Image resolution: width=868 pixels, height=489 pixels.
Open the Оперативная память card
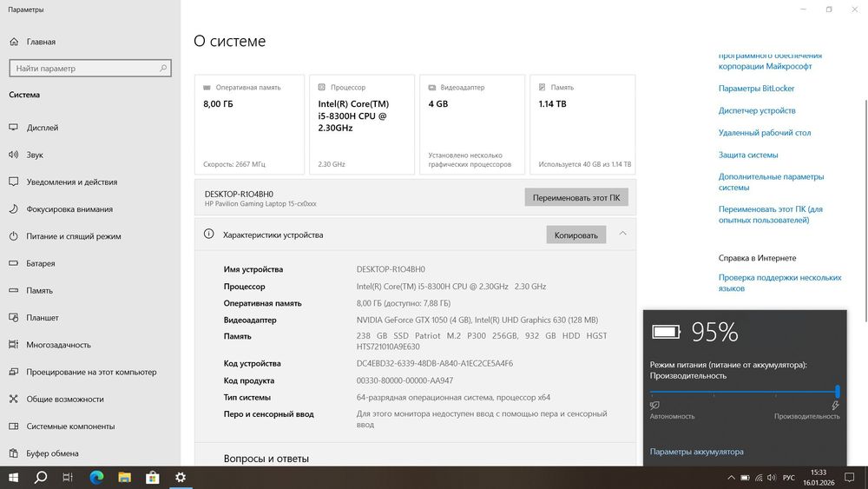250,124
